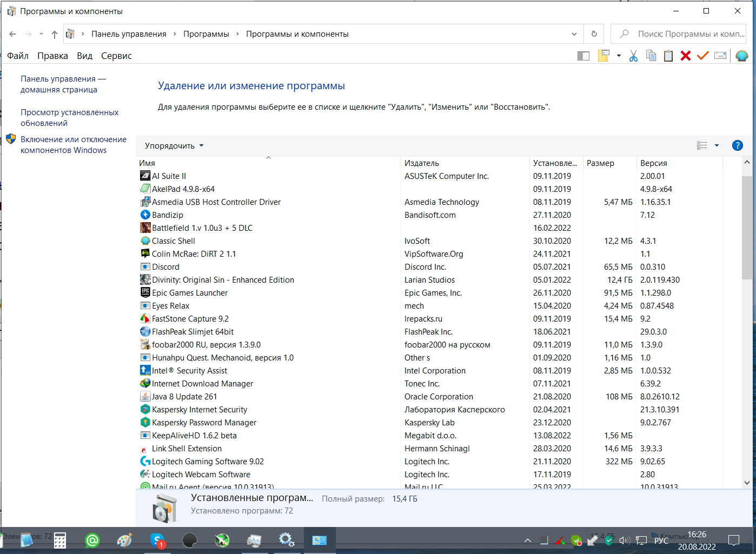Go to Панель управления breadcrumb

129,34
